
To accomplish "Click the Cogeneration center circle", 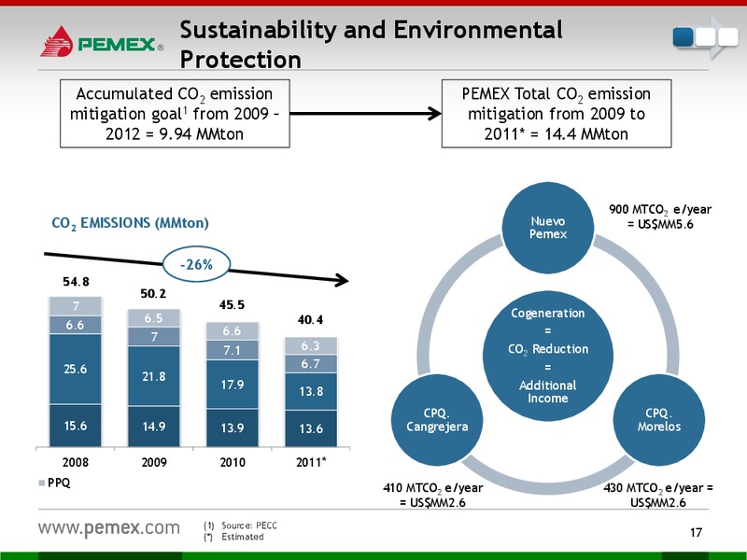I will click(548, 356).
